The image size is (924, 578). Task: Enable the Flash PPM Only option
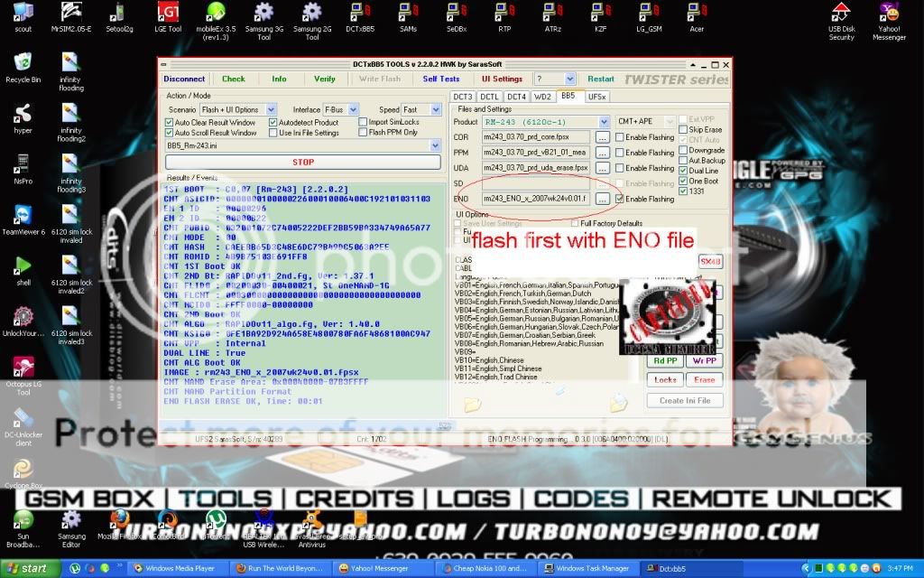click(x=363, y=133)
